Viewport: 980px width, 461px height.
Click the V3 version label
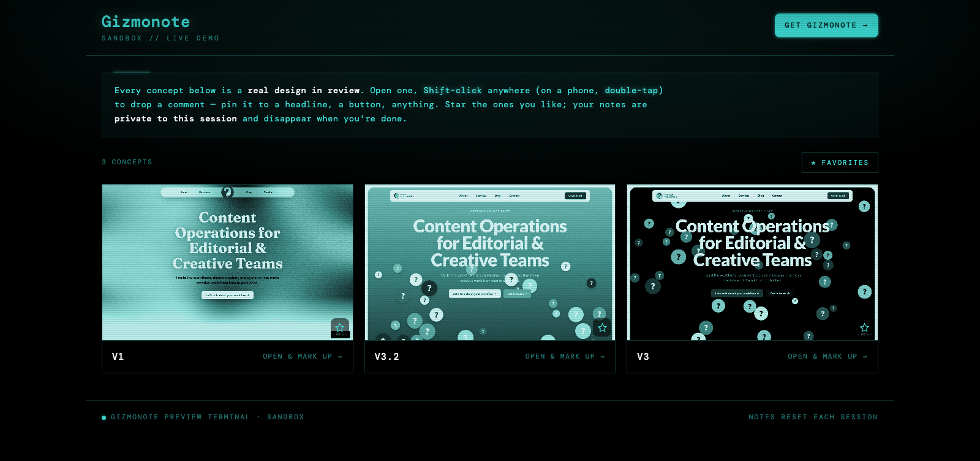click(x=643, y=356)
